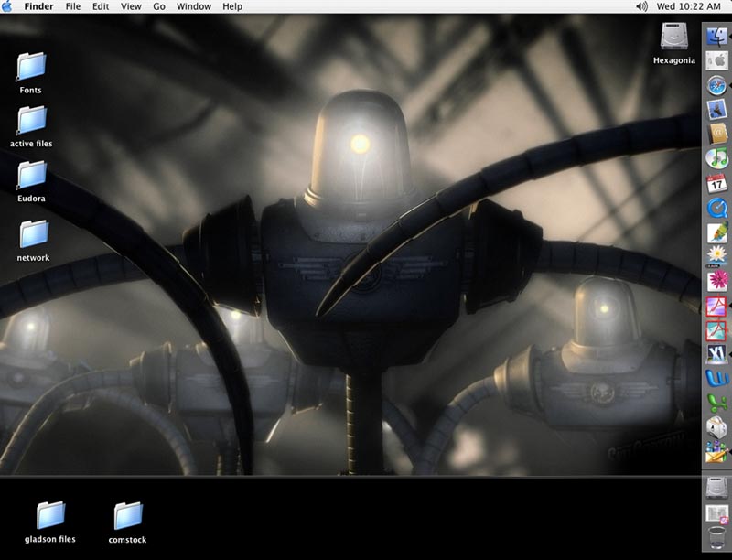Screen dimensions: 732x560
Task: Open the File menu
Action: click(x=73, y=6)
